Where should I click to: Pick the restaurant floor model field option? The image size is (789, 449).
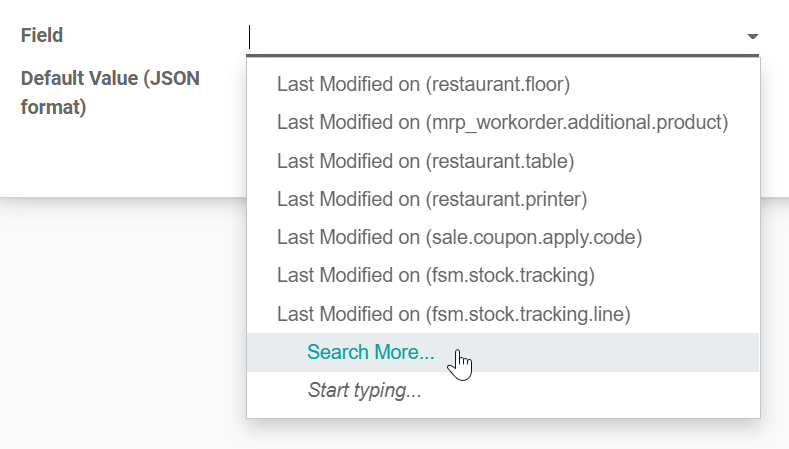pos(423,84)
